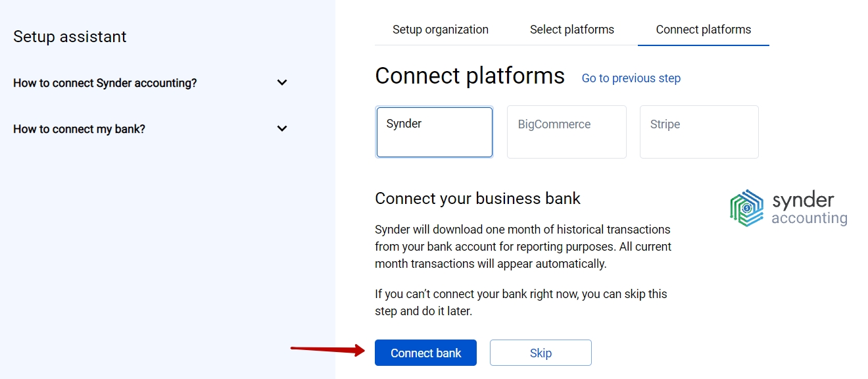Select the Synder platform card
Screen dimensions: 868x379
tap(435, 132)
